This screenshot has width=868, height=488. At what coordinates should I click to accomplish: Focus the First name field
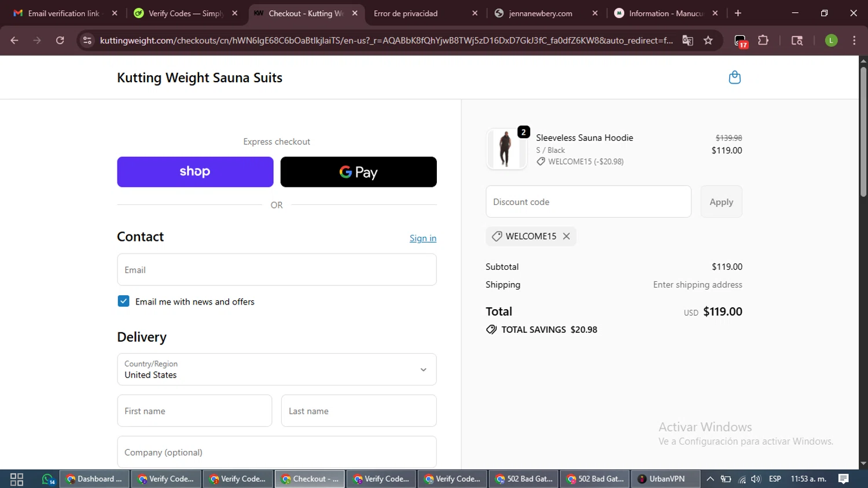(x=194, y=411)
